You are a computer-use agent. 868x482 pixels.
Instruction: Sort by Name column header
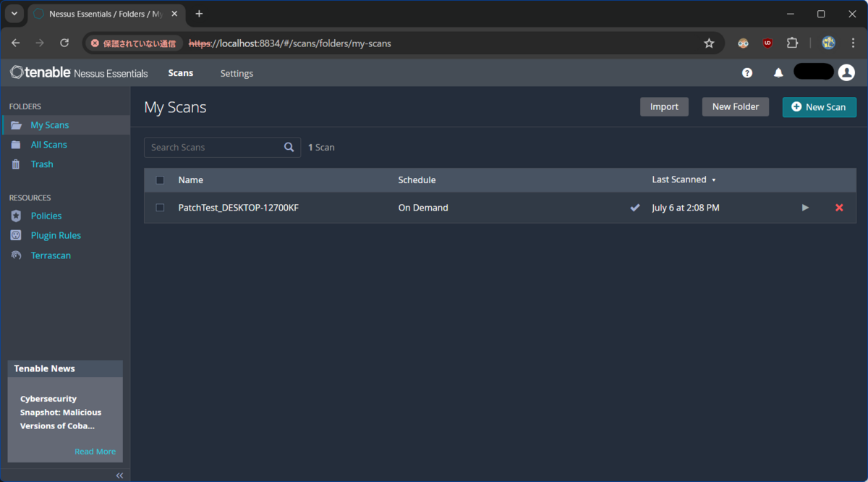[x=191, y=180]
